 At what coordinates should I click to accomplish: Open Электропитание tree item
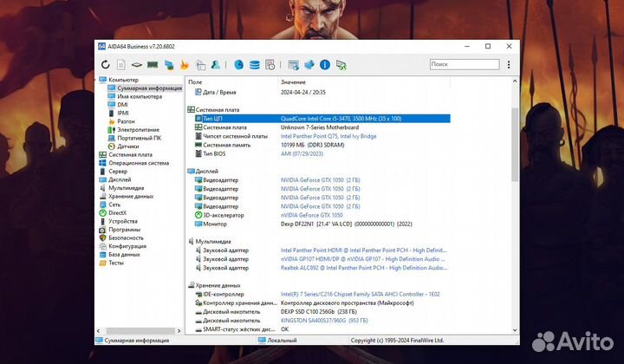point(138,130)
